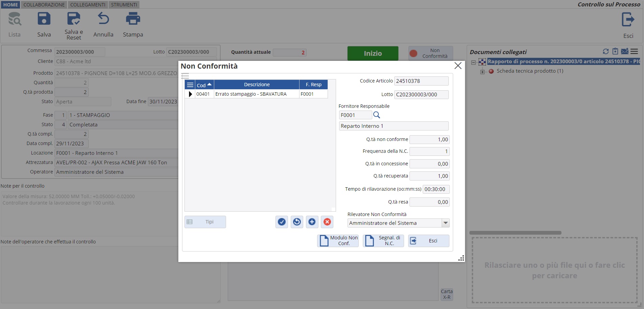Image resolution: width=644 pixels, height=309 pixels.
Task: Click the Salva e Reset icon
Action: click(x=73, y=19)
